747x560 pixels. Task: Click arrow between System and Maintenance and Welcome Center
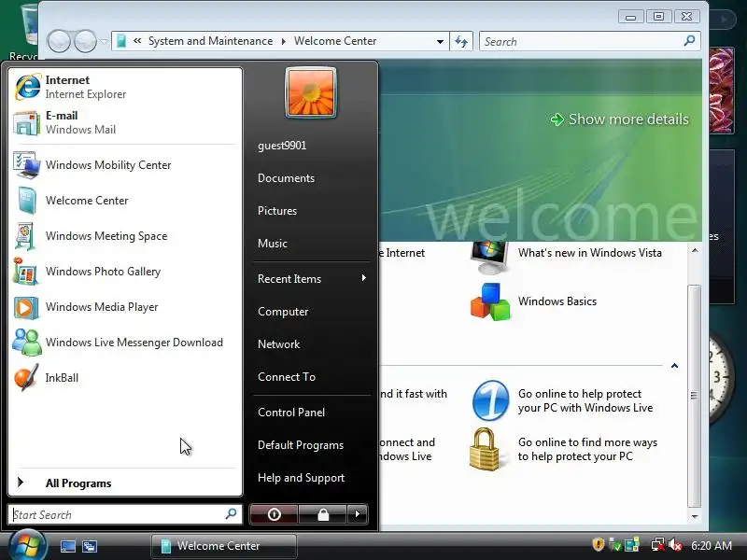(284, 41)
